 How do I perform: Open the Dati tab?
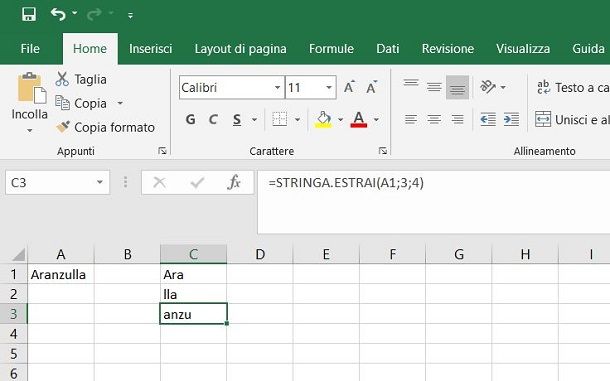387,49
